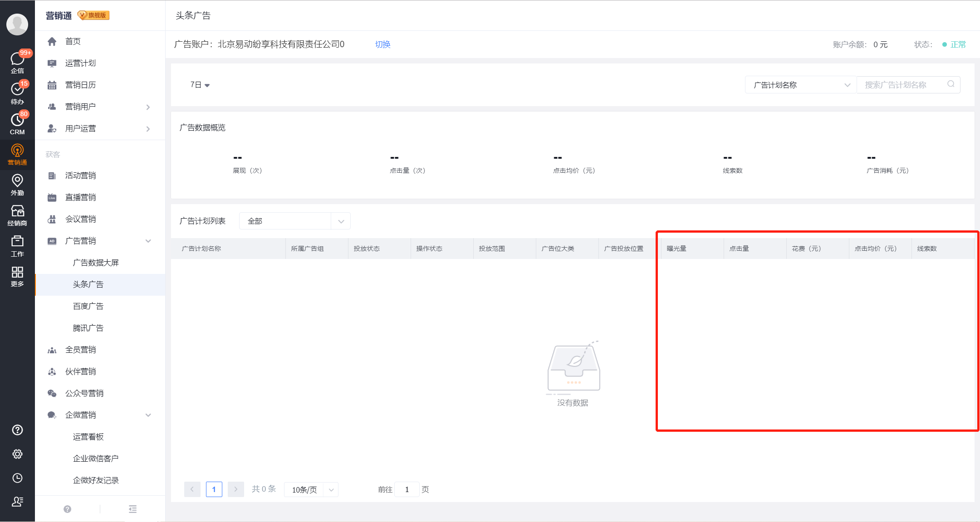Image resolution: width=980 pixels, height=522 pixels.
Task: Click the grey help icon under the menu
Action: point(67,509)
